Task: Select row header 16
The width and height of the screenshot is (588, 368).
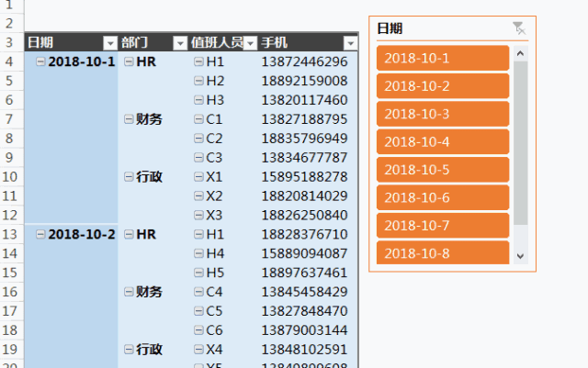Action: point(12,292)
